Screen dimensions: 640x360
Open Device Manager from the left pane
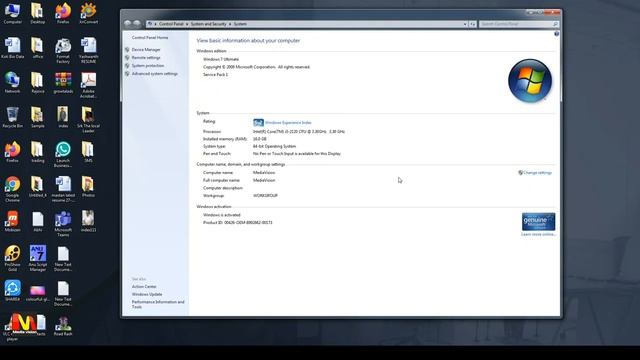coord(146,49)
